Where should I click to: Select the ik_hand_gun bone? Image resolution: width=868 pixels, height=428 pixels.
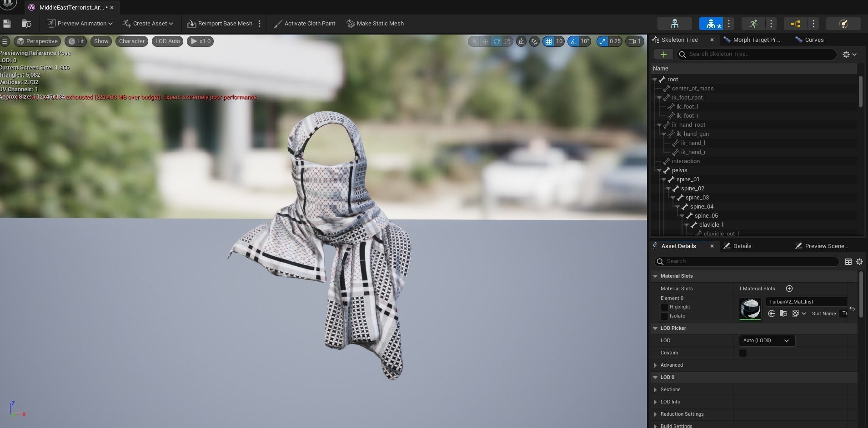click(x=692, y=134)
